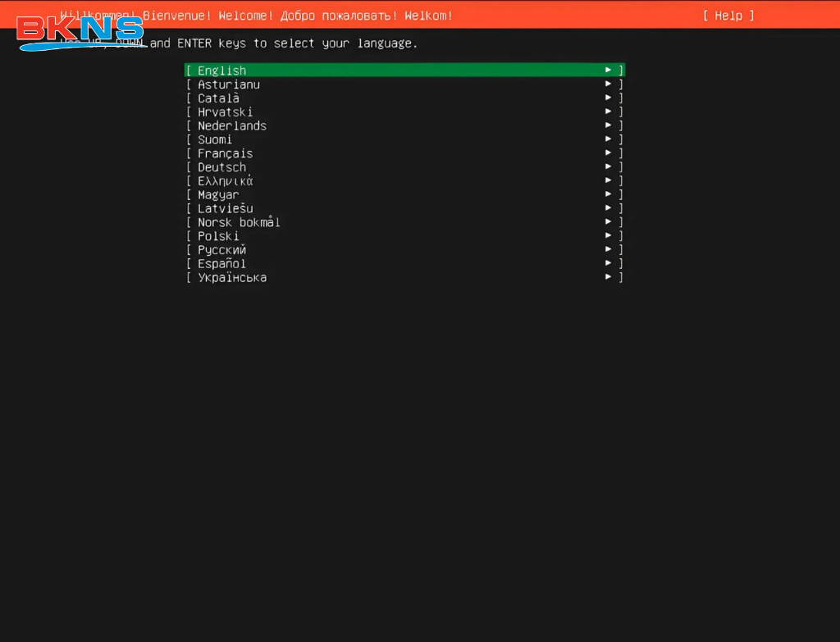Screen dimensions: 840x642
Task: Click the arrow icon beside Español
Action: pyautogui.click(x=608, y=263)
